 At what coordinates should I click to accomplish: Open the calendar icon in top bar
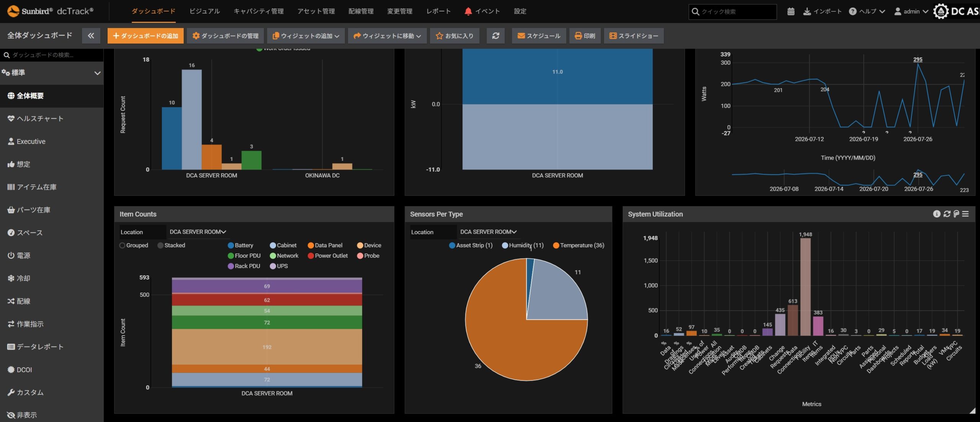pyautogui.click(x=791, y=11)
